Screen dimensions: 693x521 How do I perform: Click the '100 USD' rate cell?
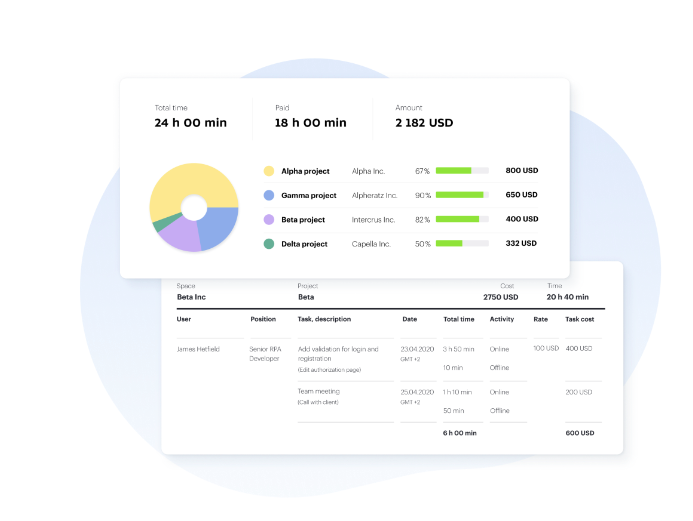[546, 348]
